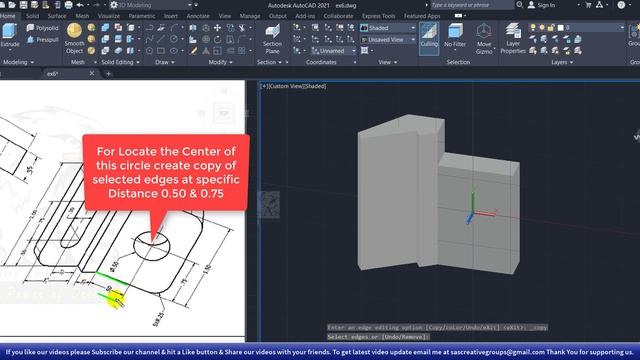This screenshot has width=640, height=360.
Task: Click the [+] viewport controls label
Action: 263,86
